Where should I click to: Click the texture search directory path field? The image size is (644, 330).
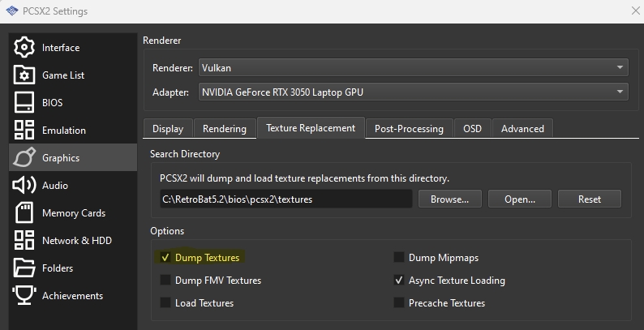point(286,199)
